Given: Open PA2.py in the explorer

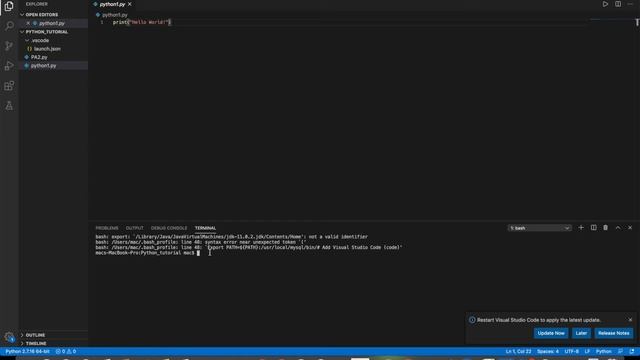Looking at the screenshot, I should click(x=39, y=57).
